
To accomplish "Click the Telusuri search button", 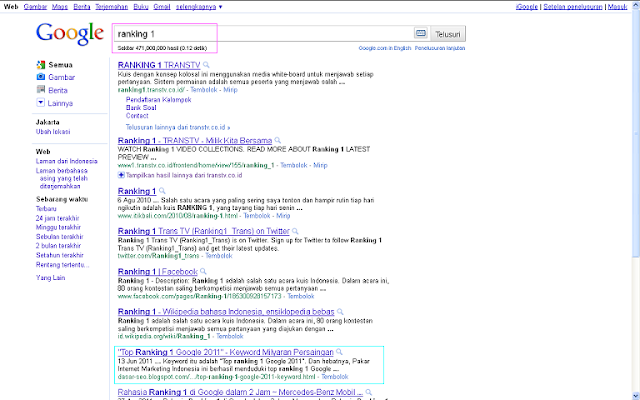I will [x=448, y=34].
